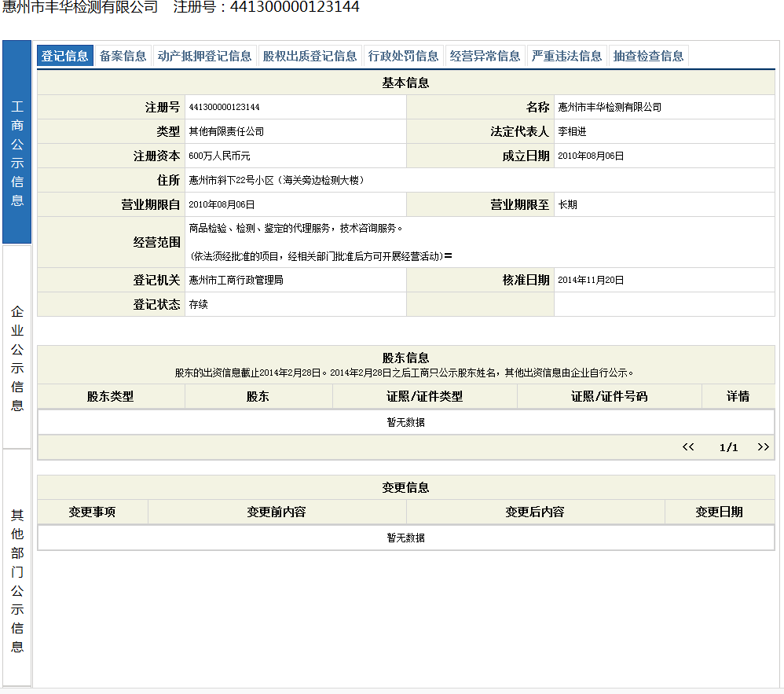Click the 详情 column header
Screen dimensions: 784x694
click(x=738, y=396)
